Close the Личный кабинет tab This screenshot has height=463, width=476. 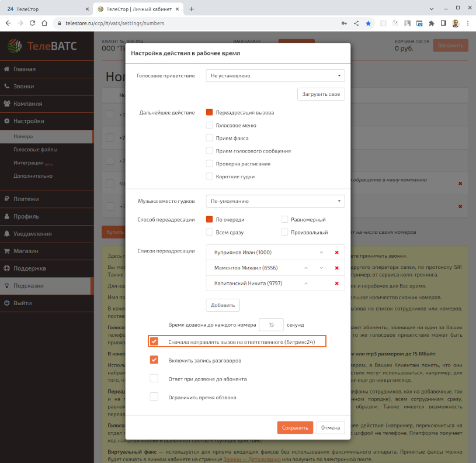178,9
